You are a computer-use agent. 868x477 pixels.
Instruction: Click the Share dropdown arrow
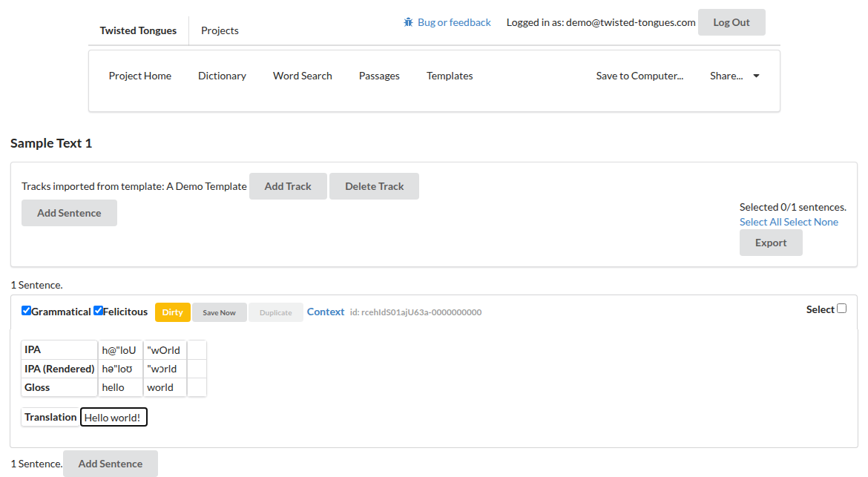(x=756, y=76)
